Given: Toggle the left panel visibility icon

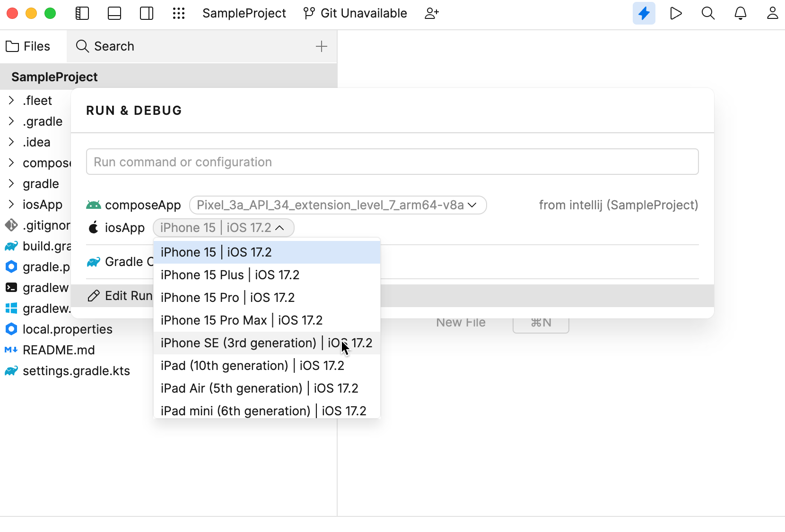Looking at the screenshot, I should click(x=82, y=13).
